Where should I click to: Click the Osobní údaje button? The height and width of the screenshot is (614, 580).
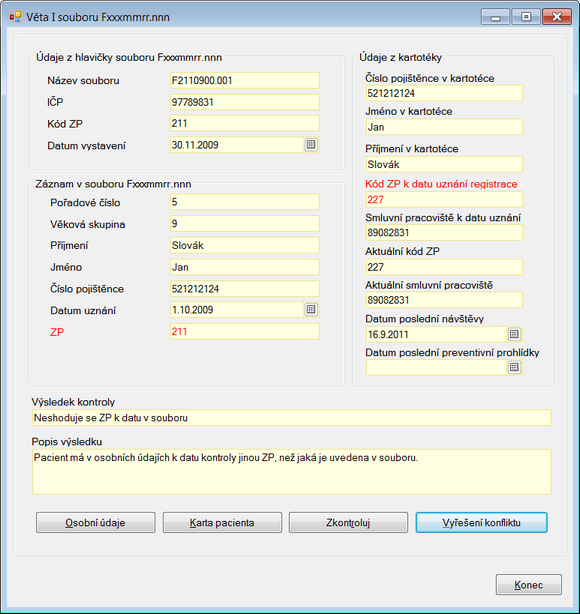click(x=96, y=523)
